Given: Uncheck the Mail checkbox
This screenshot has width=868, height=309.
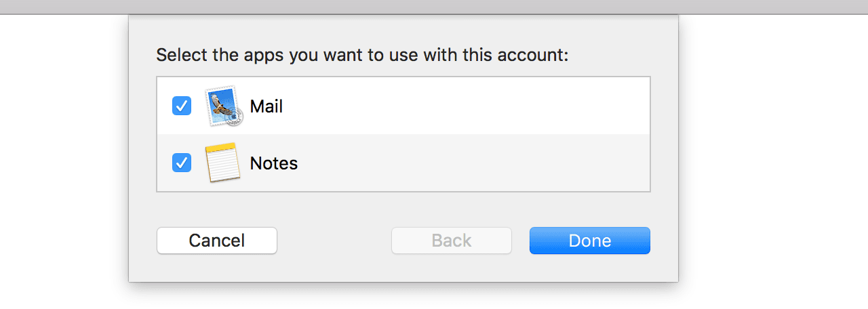Looking at the screenshot, I should pos(182,106).
